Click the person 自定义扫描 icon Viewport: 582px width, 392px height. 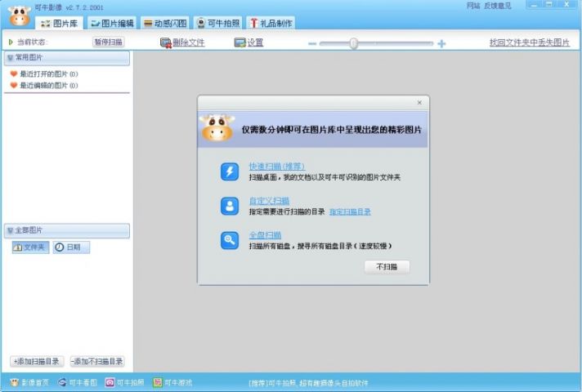click(230, 206)
